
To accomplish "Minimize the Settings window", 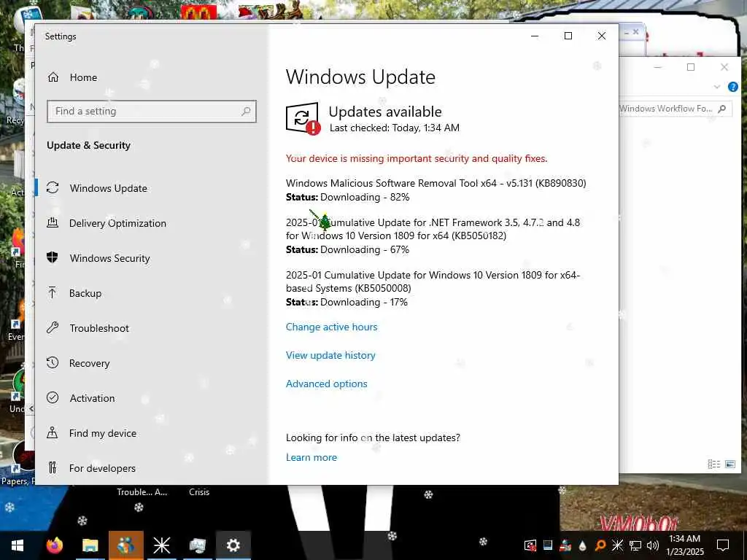I will click(535, 36).
